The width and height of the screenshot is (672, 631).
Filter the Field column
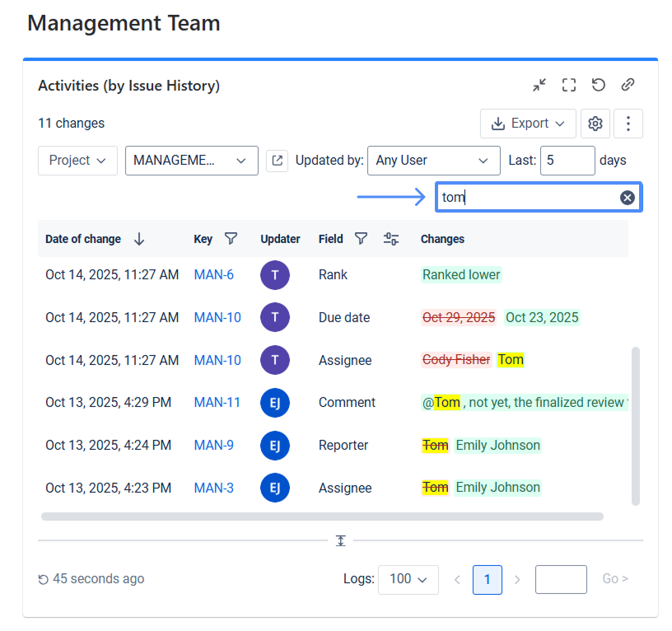[x=361, y=239]
